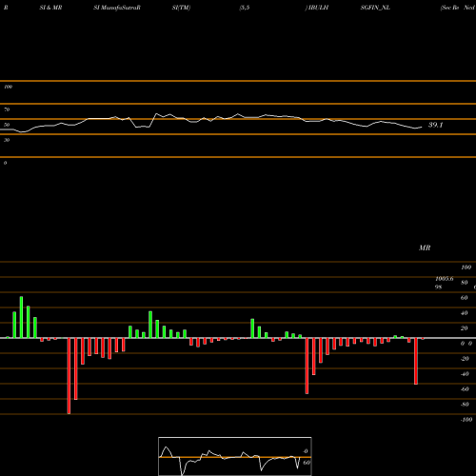Click the RSI axis label 30

point(7,140)
